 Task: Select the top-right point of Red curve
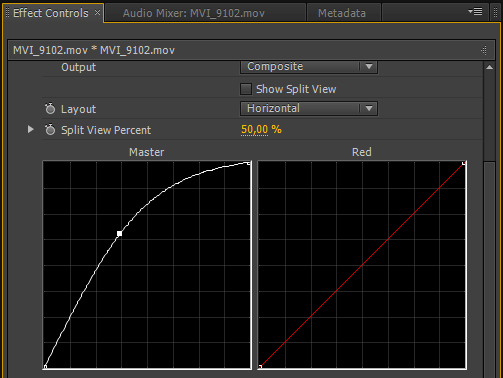point(464,163)
